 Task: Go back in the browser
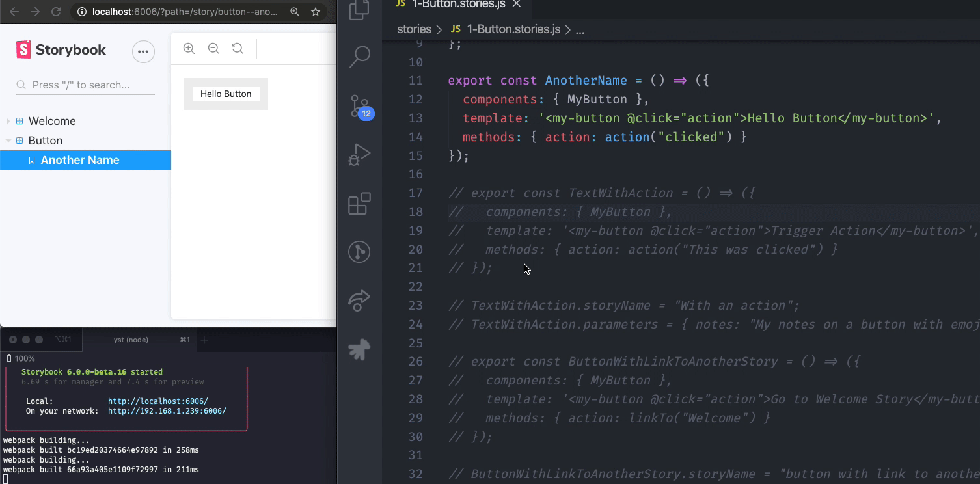(14, 12)
